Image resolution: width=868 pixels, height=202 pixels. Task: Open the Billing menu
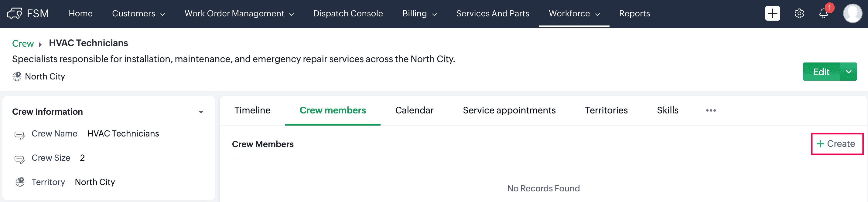[419, 13]
